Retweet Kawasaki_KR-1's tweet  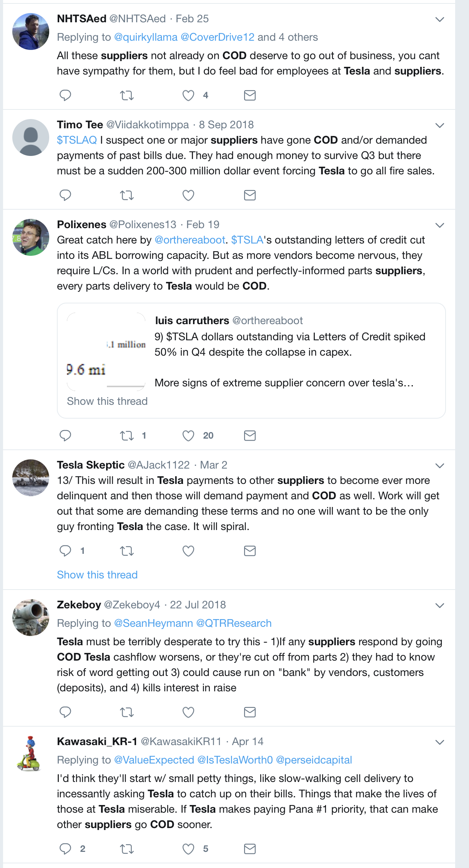(126, 849)
